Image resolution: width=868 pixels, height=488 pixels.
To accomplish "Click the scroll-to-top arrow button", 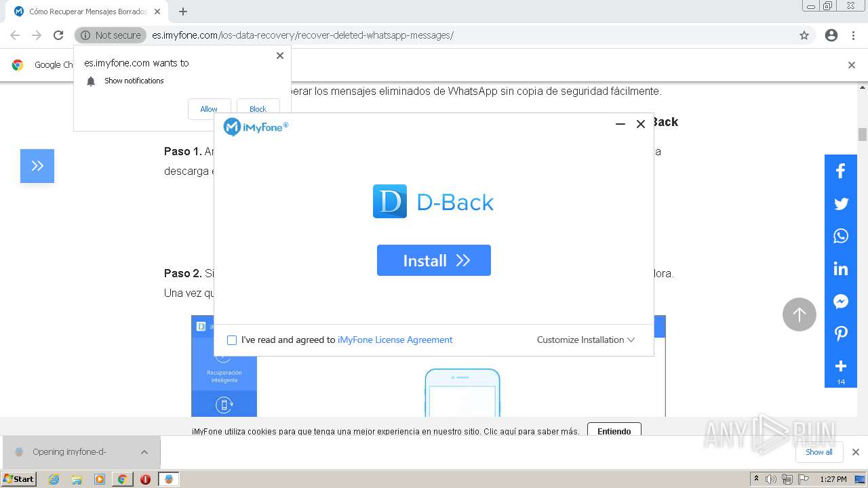I will tap(800, 314).
